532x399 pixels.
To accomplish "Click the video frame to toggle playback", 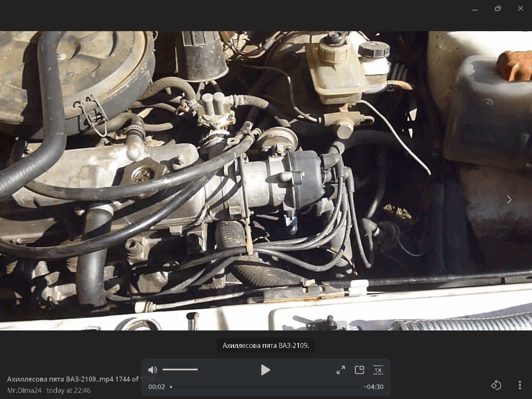I will tap(266, 181).
